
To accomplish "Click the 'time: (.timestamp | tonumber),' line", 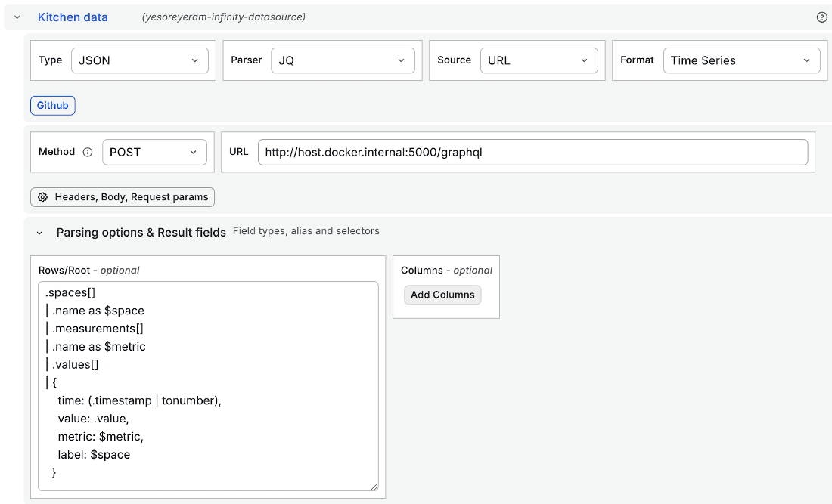I will tap(140, 400).
